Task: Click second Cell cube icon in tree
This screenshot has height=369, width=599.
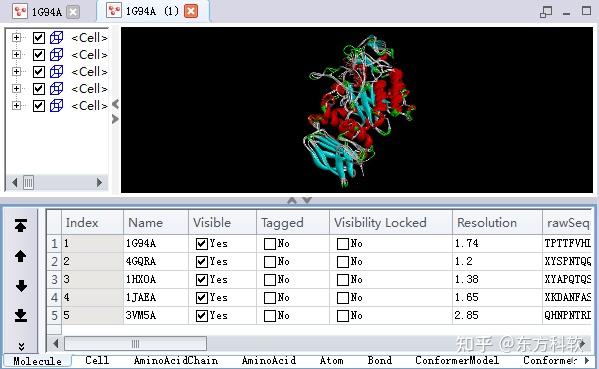Action: [57, 55]
